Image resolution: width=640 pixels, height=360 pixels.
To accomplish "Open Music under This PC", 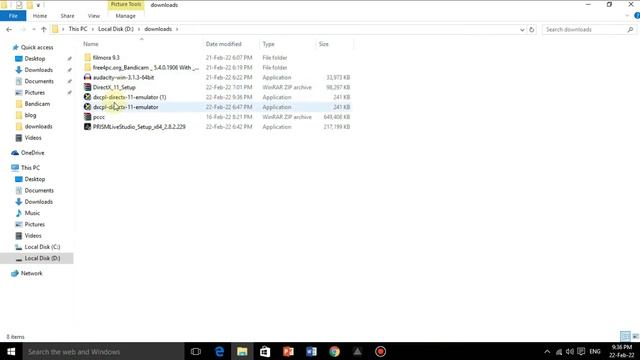I will (x=32, y=213).
